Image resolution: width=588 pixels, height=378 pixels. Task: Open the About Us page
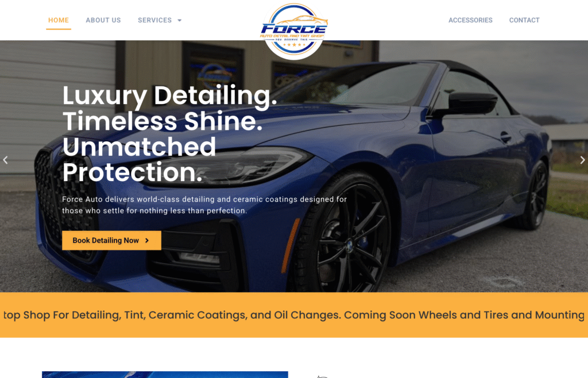point(103,20)
